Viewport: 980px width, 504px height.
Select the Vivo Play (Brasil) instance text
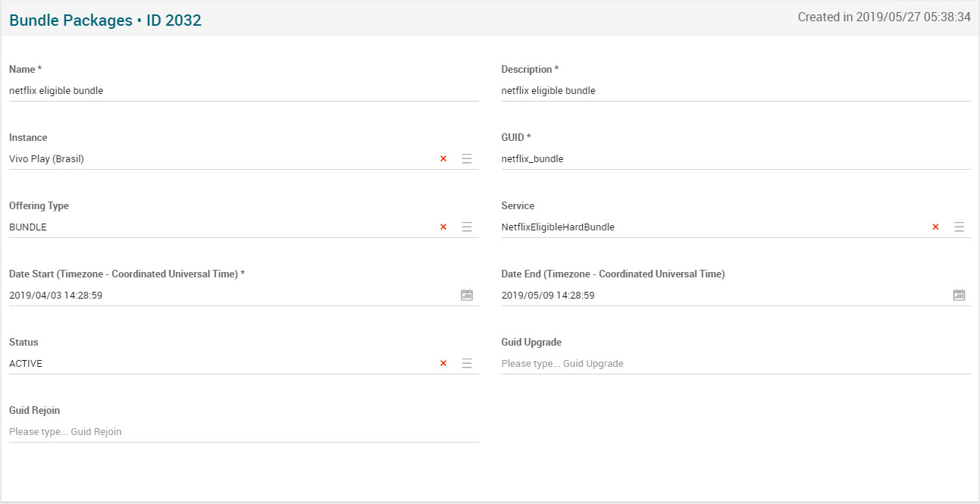click(x=46, y=159)
